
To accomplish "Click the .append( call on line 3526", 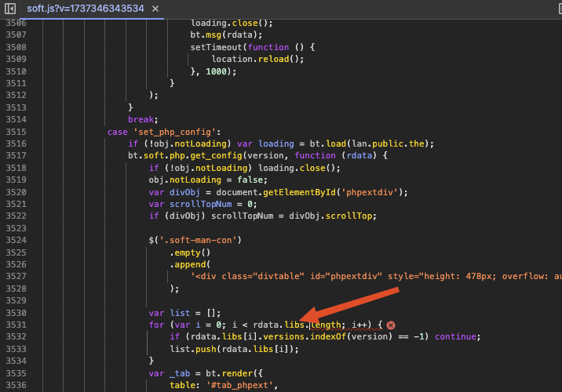I will [x=190, y=264].
